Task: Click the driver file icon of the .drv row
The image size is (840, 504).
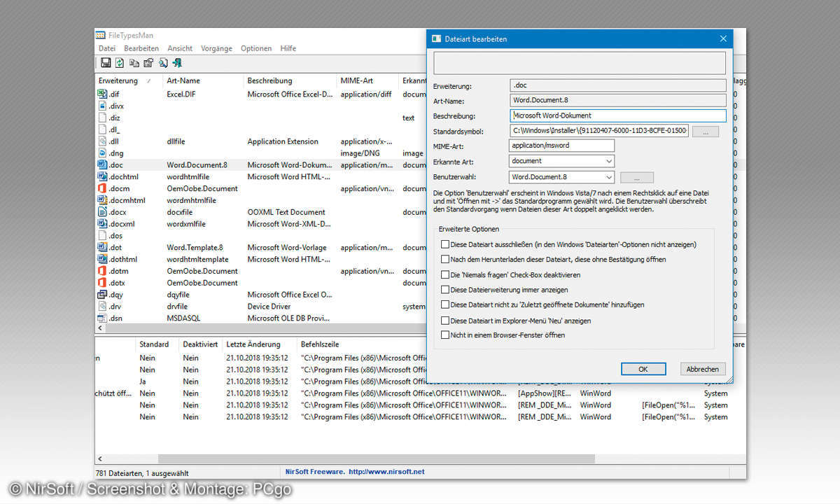Action: [102, 307]
